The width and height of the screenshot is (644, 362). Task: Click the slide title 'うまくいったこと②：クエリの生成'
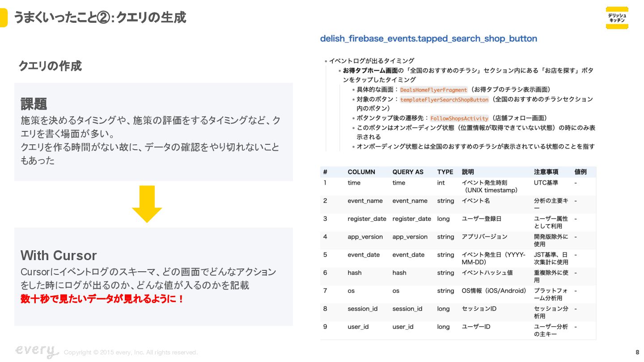click(x=99, y=17)
